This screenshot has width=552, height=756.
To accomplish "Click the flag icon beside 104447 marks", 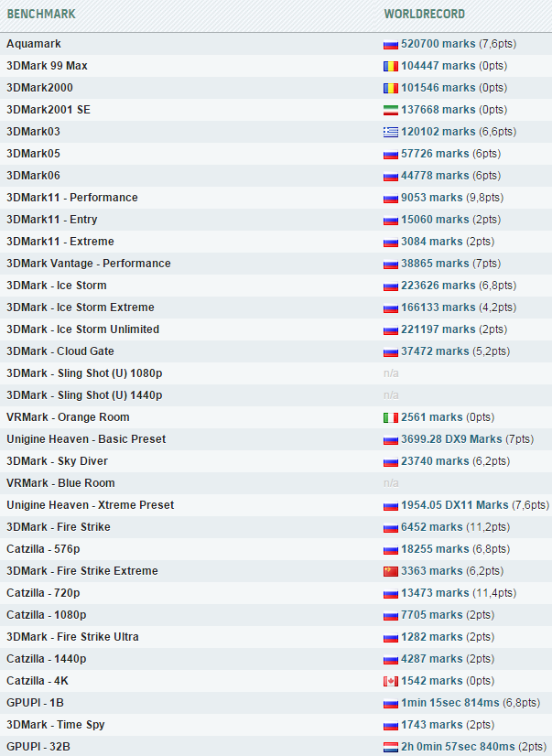I will pyautogui.click(x=391, y=66).
